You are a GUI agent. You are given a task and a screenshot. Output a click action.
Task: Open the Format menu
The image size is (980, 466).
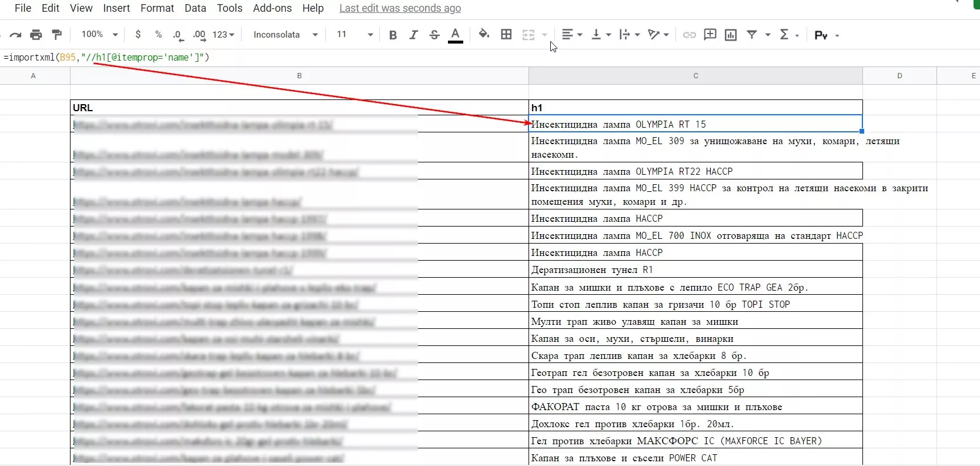[157, 8]
